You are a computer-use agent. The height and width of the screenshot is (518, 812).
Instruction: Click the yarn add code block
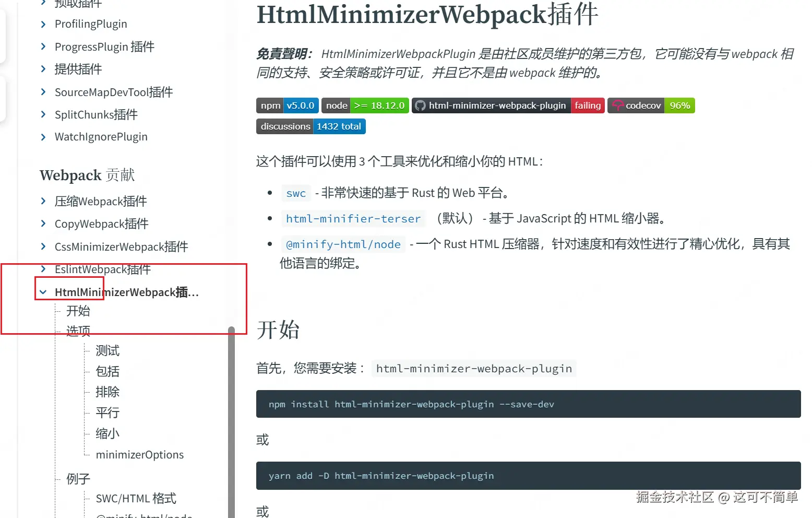click(529, 476)
